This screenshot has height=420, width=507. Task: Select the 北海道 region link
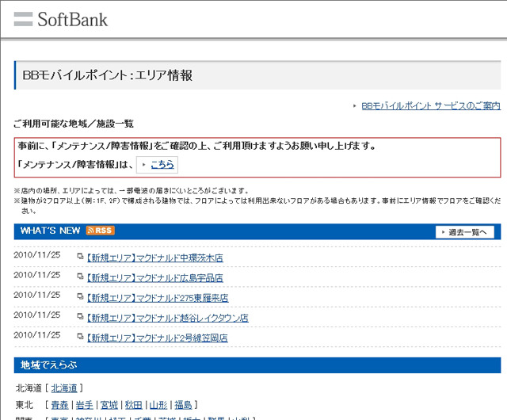click(x=64, y=388)
